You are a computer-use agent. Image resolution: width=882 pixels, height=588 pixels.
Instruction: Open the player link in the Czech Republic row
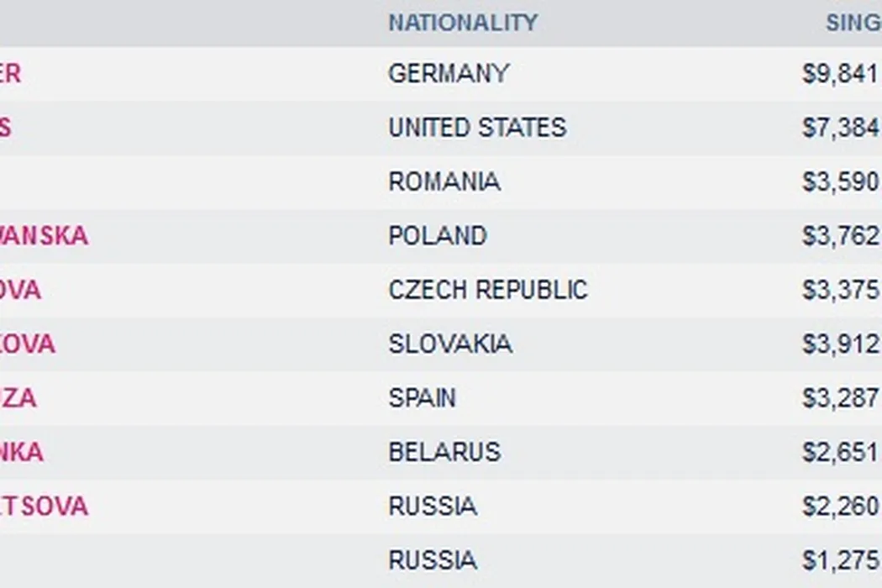(20, 290)
